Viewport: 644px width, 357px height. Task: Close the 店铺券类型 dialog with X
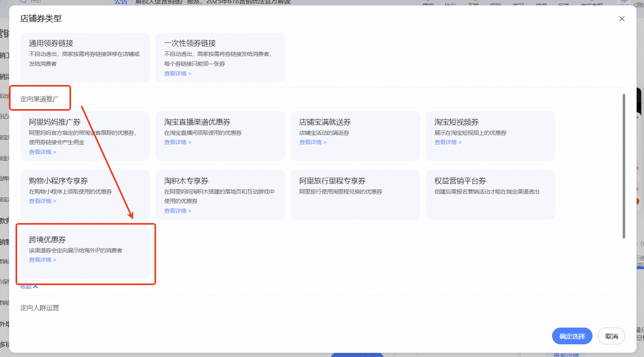(x=622, y=19)
